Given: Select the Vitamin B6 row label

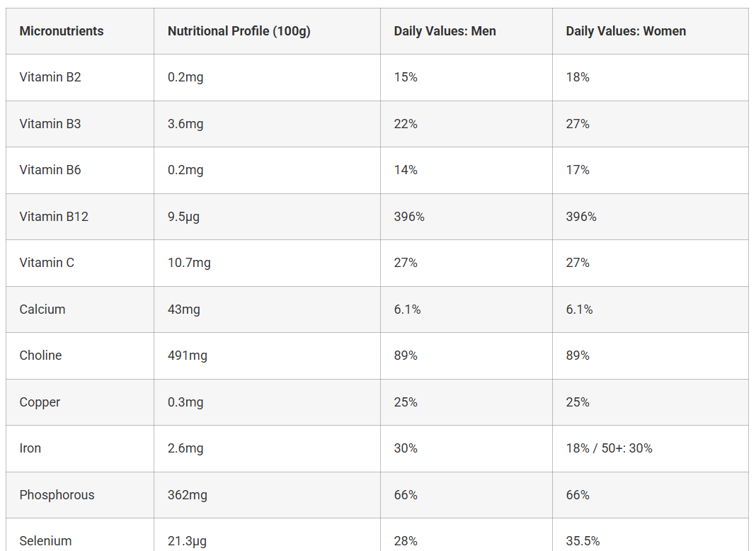Looking at the screenshot, I should point(50,170).
